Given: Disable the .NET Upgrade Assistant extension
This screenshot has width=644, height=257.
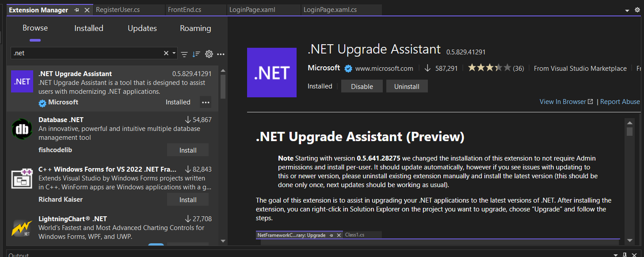Looking at the screenshot, I should pos(362,87).
